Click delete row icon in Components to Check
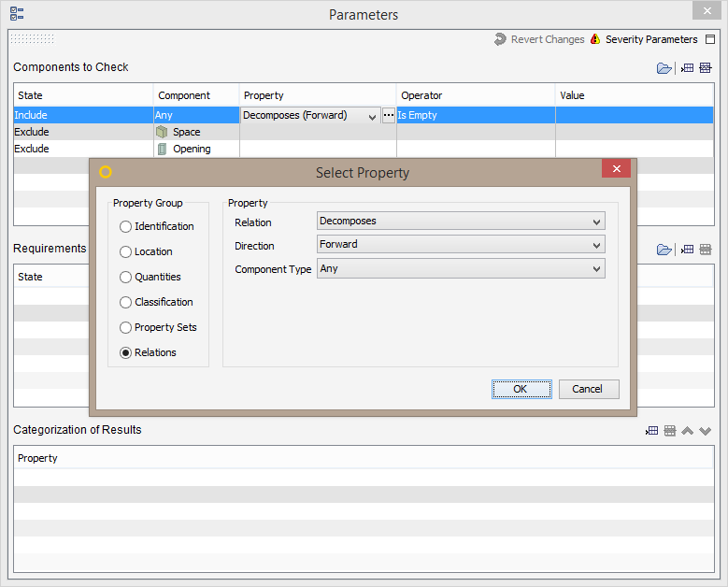Viewport: 728px width, 587px height. (x=706, y=68)
